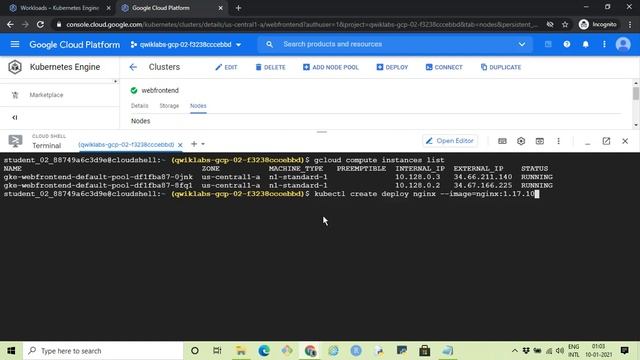
Task: Click the Open Editor button
Action: tap(449, 141)
